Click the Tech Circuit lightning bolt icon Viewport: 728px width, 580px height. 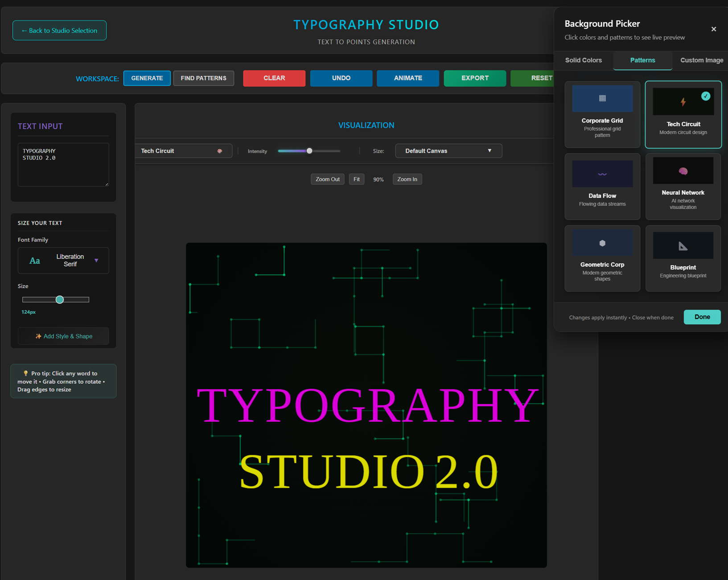[x=683, y=102]
